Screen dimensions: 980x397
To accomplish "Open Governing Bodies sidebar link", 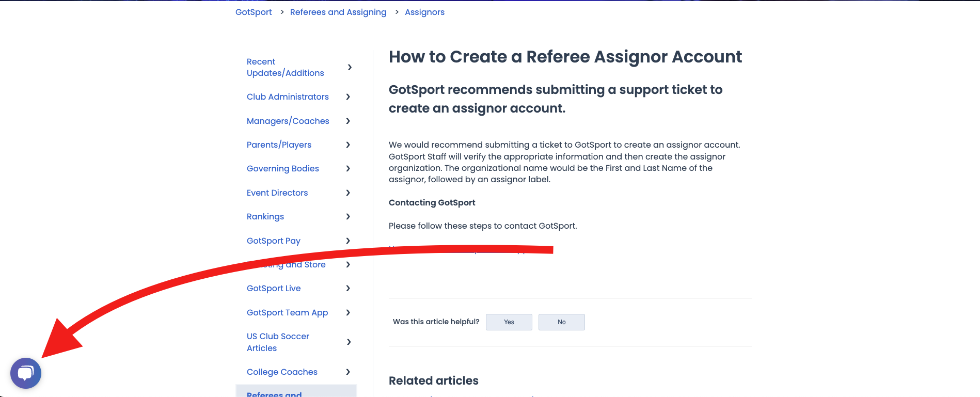I will [x=283, y=168].
